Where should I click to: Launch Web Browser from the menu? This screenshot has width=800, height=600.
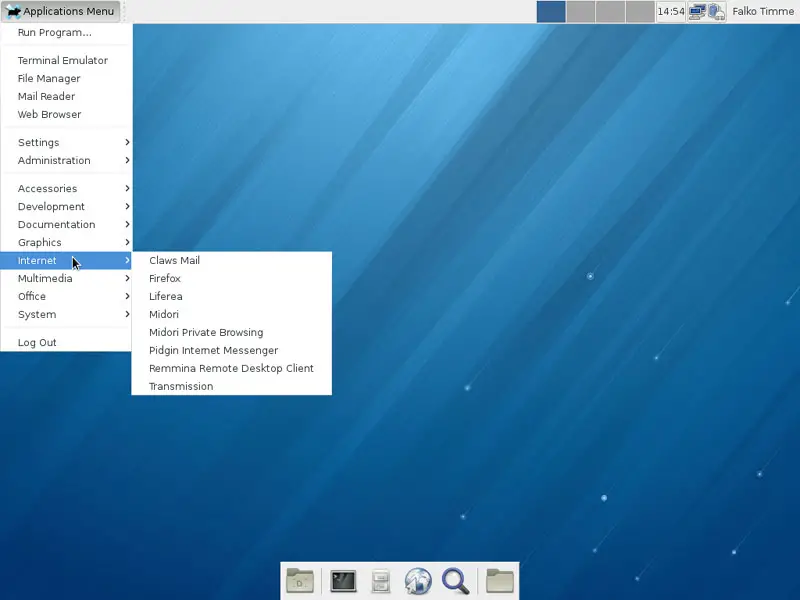pos(66,114)
